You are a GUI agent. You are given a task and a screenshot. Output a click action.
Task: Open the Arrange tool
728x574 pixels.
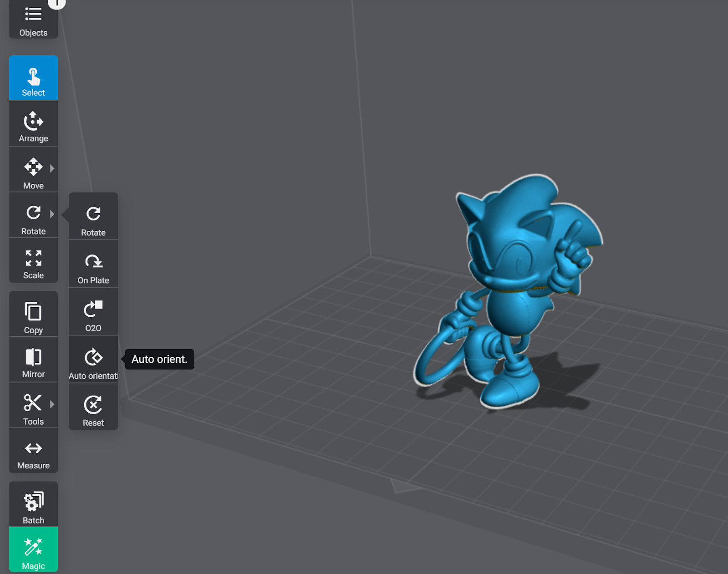(x=33, y=124)
